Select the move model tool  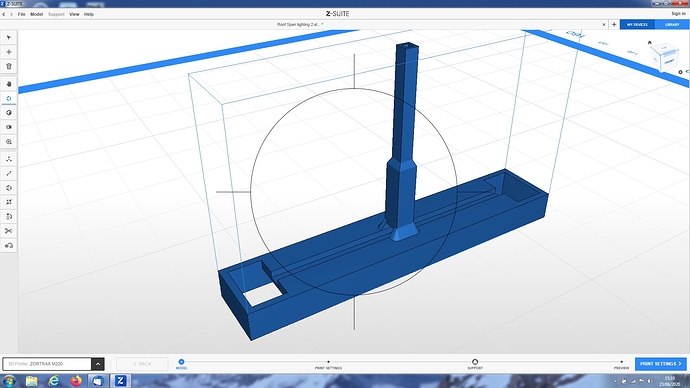click(x=9, y=159)
